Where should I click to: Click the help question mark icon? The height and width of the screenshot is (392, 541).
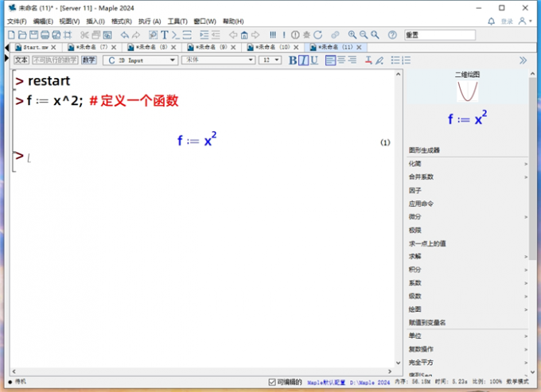(x=392, y=35)
